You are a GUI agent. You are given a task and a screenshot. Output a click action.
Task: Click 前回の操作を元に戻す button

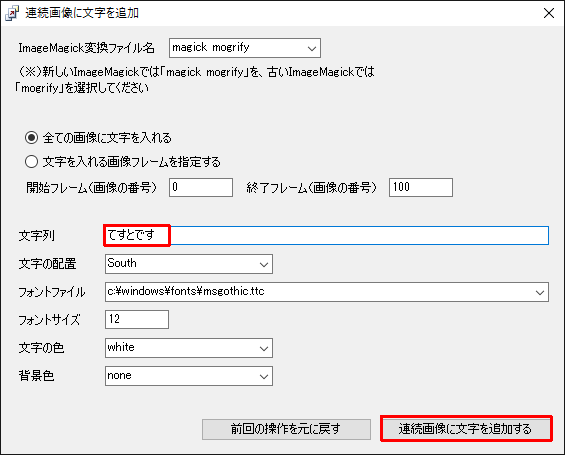tap(286, 429)
